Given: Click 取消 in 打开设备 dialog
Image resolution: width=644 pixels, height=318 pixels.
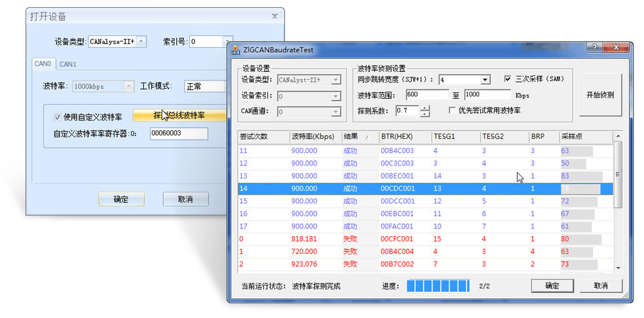Looking at the screenshot, I should tap(185, 200).
